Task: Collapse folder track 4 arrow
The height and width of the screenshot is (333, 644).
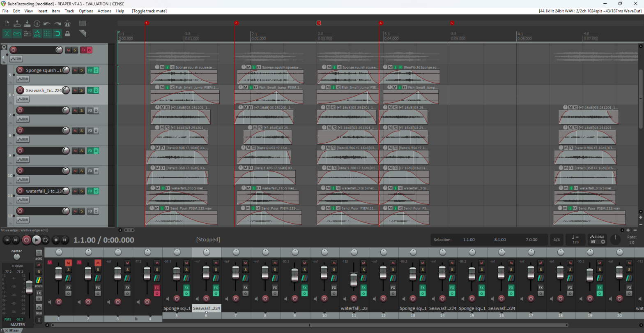Action: click(x=4, y=47)
